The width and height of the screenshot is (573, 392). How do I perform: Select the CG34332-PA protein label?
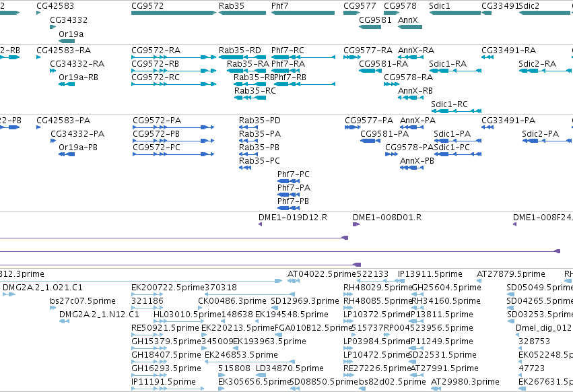77,134
